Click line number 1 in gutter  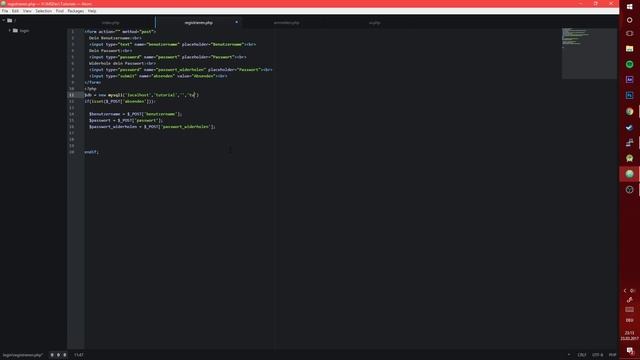(73, 31)
